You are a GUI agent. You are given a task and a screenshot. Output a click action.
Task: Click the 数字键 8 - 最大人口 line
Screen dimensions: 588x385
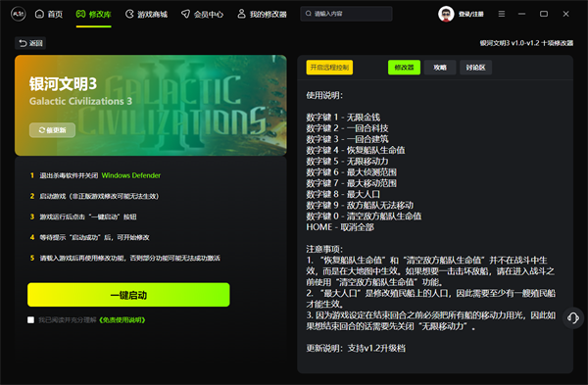pos(343,194)
